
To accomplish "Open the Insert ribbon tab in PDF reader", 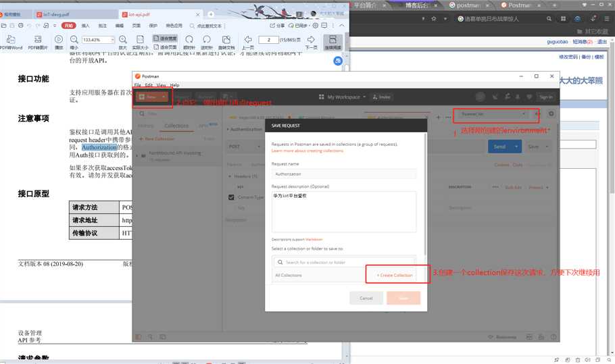I will coord(86,26).
